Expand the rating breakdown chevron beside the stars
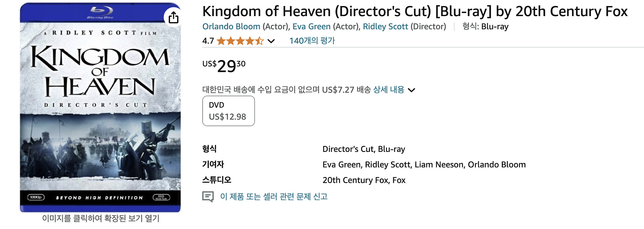This screenshot has height=229, width=644. coord(271,41)
